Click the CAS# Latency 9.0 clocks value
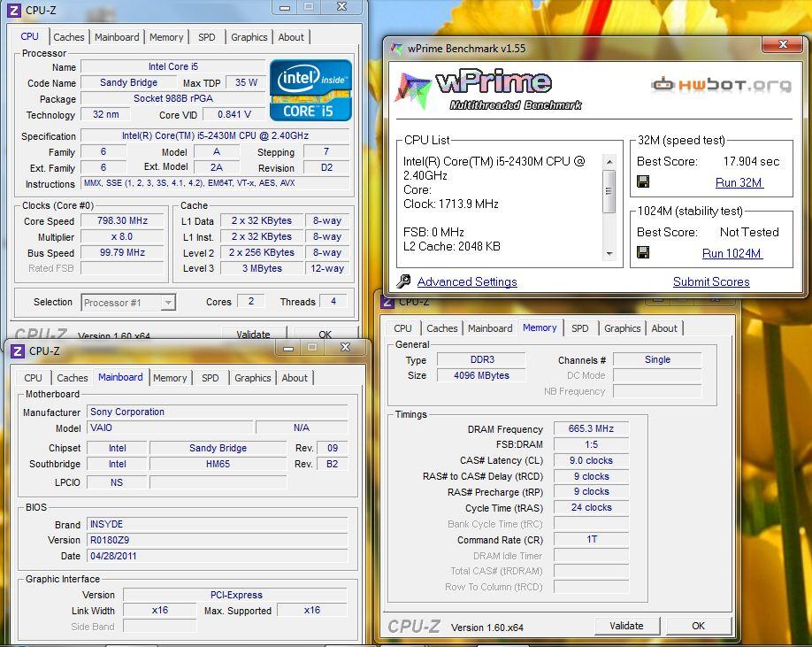 [x=591, y=460]
